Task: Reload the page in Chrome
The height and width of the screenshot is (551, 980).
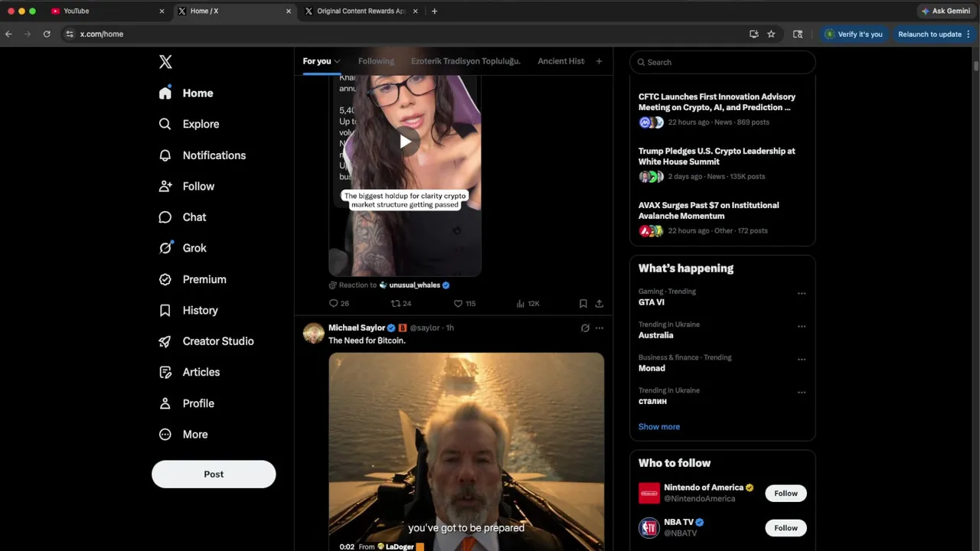Action: point(47,34)
